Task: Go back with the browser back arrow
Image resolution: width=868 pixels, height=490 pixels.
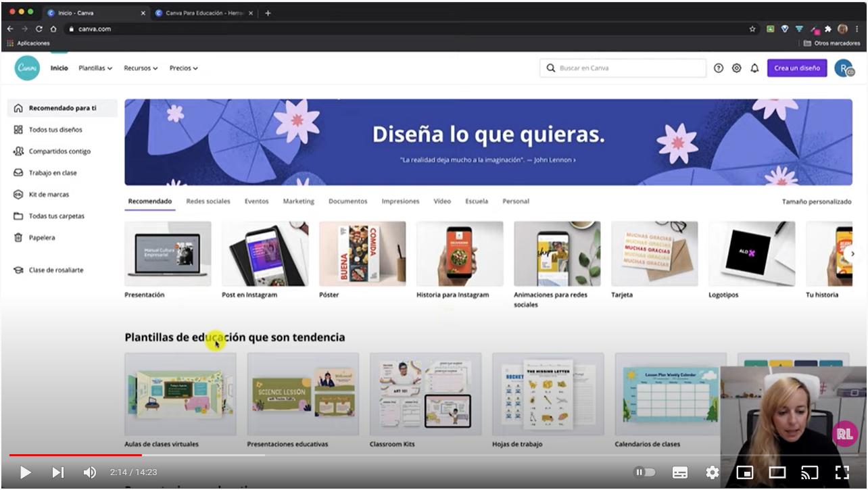Action: [x=10, y=29]
